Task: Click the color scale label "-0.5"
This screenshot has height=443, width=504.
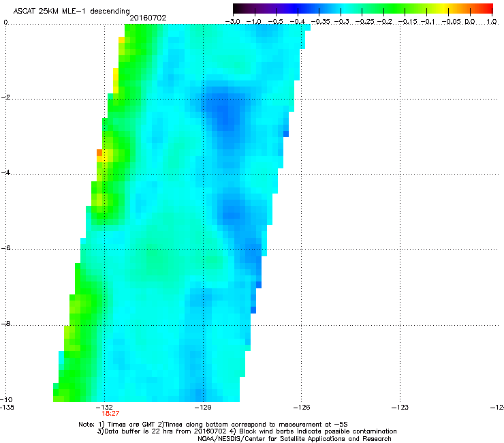Action: tap(275, 22)
